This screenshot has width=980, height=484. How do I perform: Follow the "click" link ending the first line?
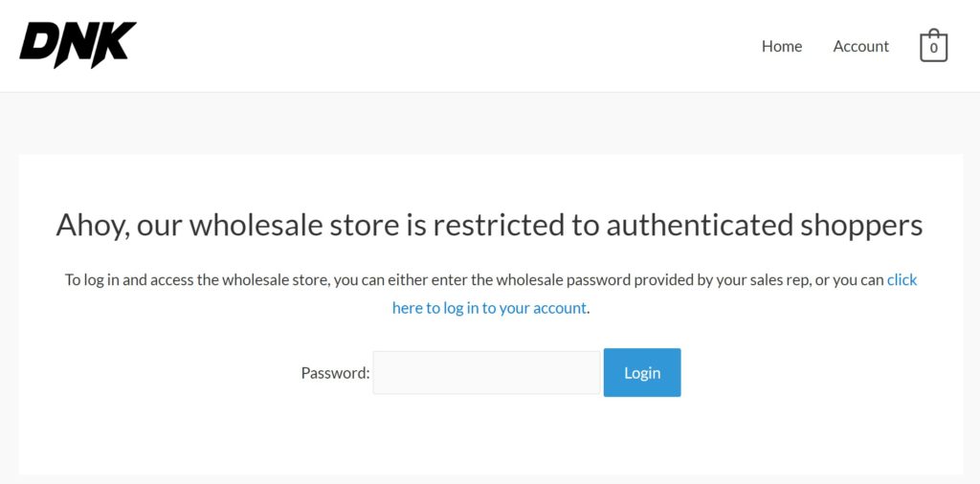(902, 280)
